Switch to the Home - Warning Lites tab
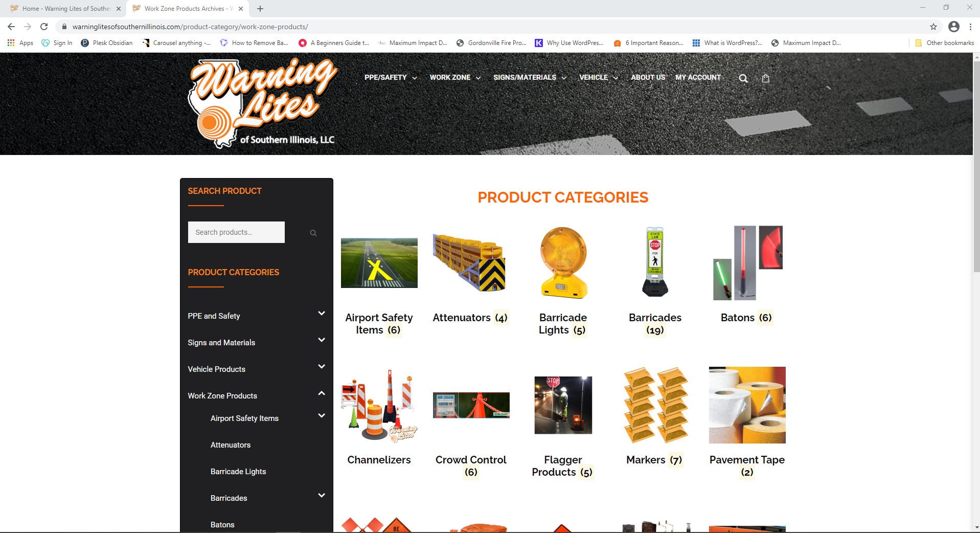Screen dimensions: 980x533 pos(66,9)
